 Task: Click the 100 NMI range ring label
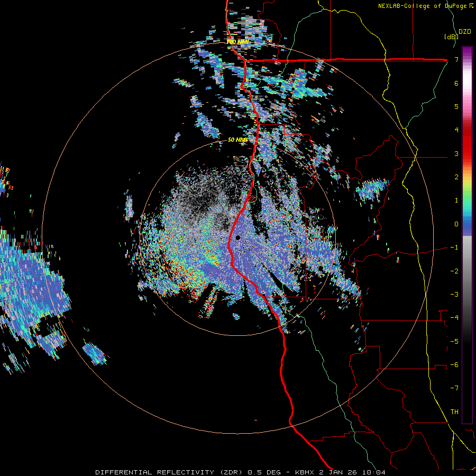[x=237, y=42]
